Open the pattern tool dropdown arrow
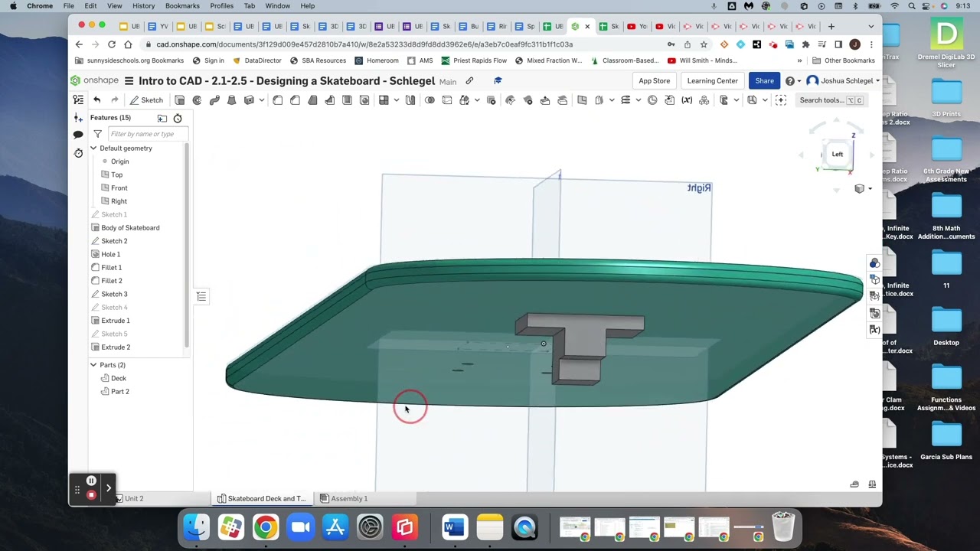 [396, 100]
